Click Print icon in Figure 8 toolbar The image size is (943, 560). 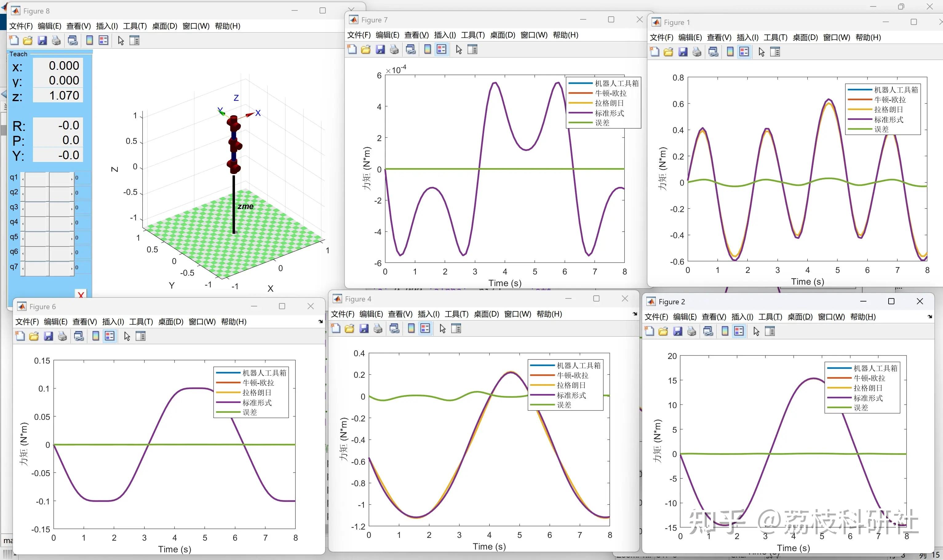pos(56,40)
